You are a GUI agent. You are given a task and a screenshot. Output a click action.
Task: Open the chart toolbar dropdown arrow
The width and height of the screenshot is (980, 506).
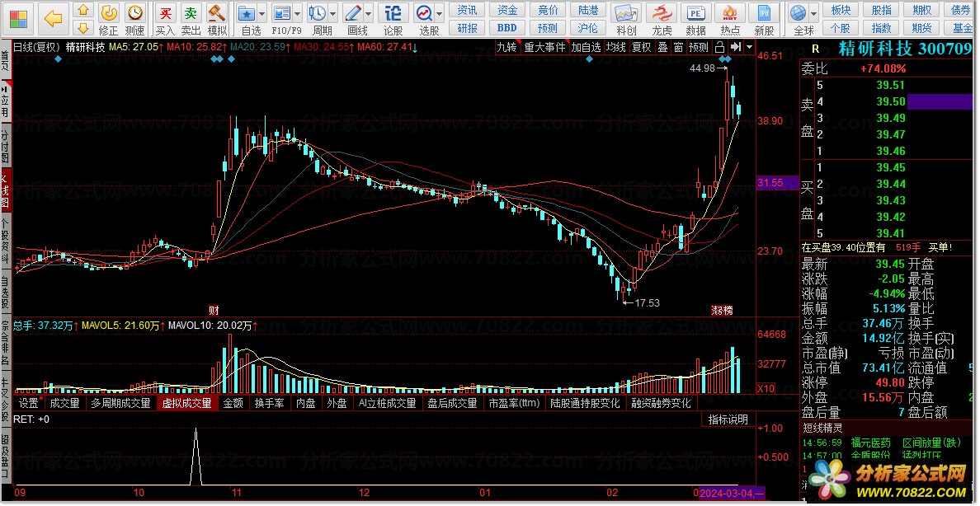pyautogui.click(x=749, y=47)
